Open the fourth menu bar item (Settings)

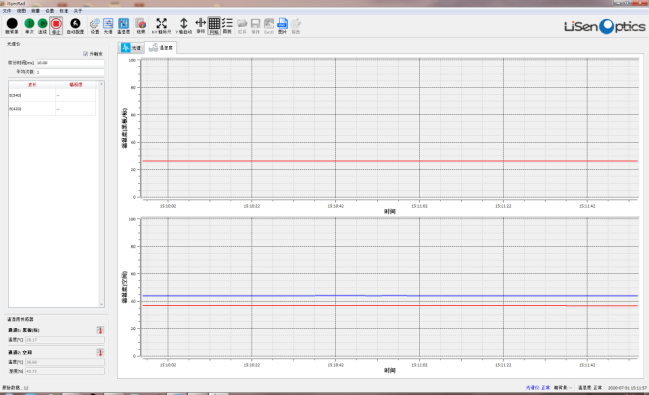click(50, 11)
